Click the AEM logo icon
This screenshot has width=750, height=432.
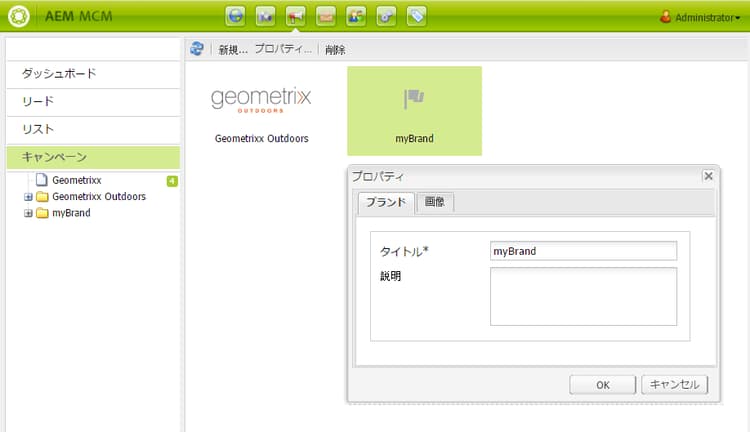point(19,16)
